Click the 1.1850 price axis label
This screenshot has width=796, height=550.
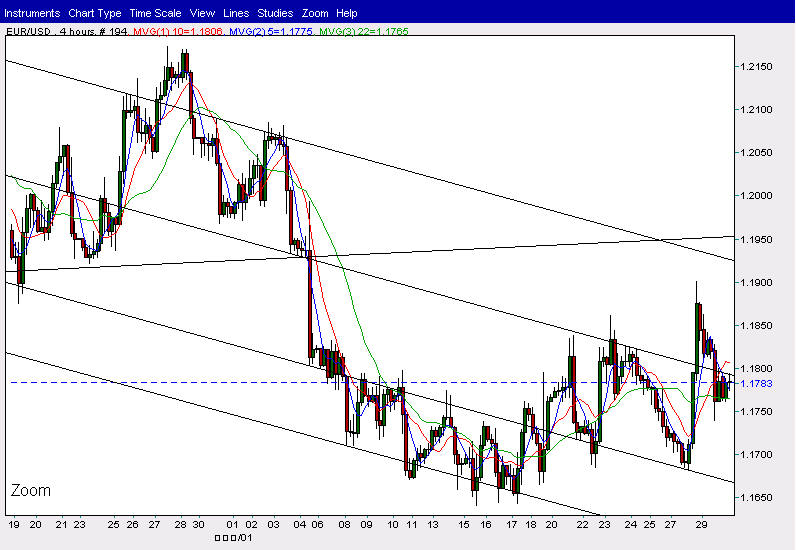(x=756, y=326)
